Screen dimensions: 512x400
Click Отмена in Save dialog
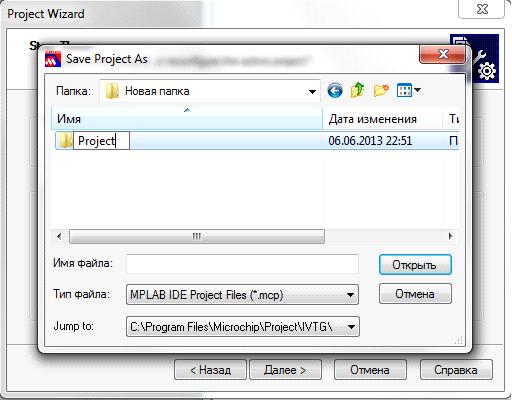point(415,294)
